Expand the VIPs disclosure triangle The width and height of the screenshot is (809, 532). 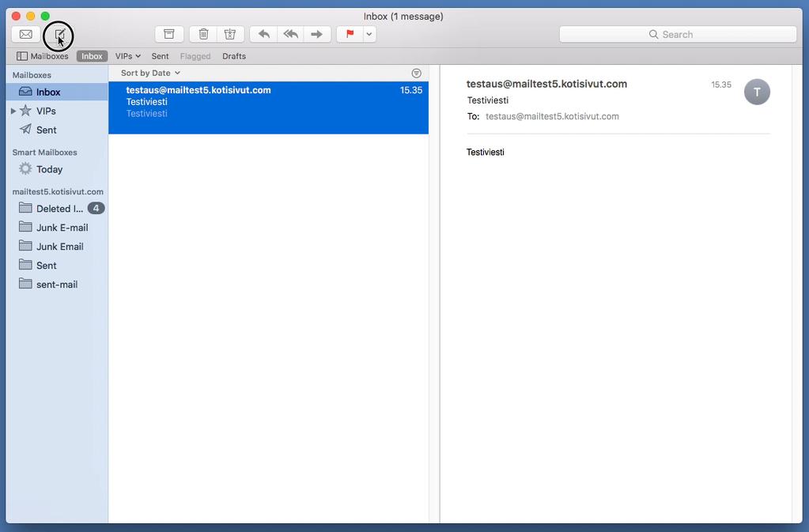[x=13, y=111]
